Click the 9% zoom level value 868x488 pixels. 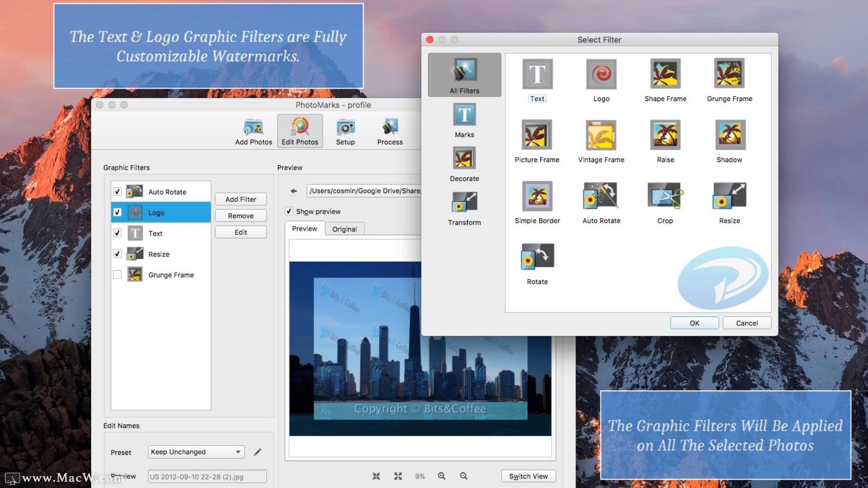click(420, 476)
